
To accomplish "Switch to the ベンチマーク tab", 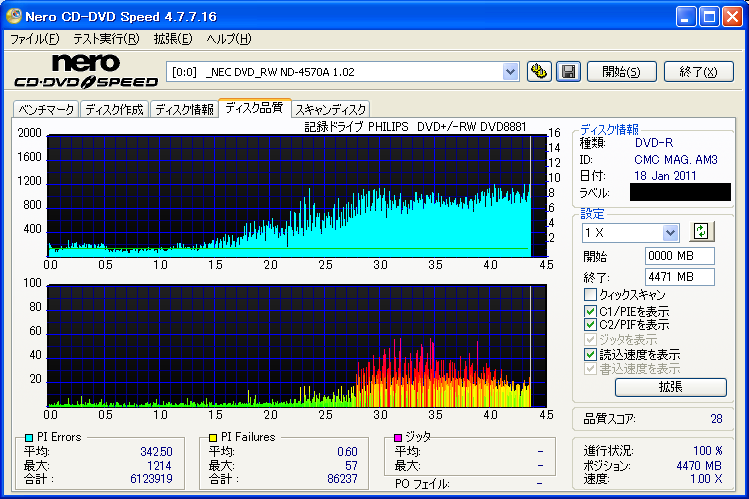I will point(46,109).
